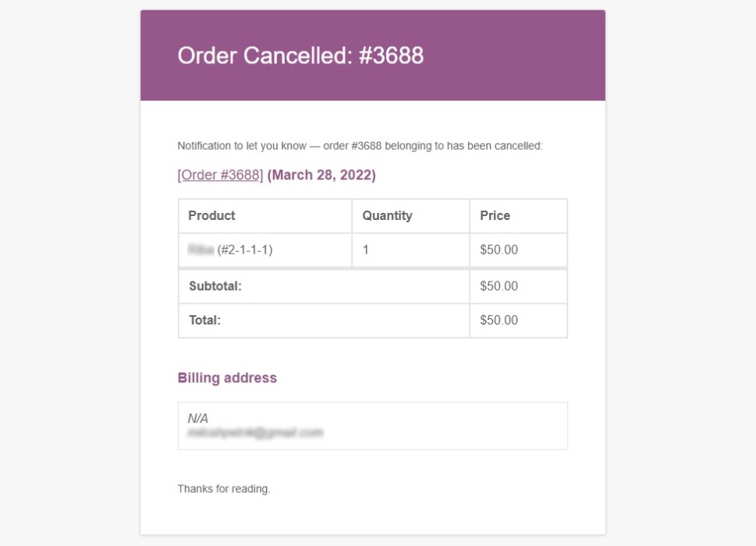Click the product price $50.00 cell

(518, 250)
